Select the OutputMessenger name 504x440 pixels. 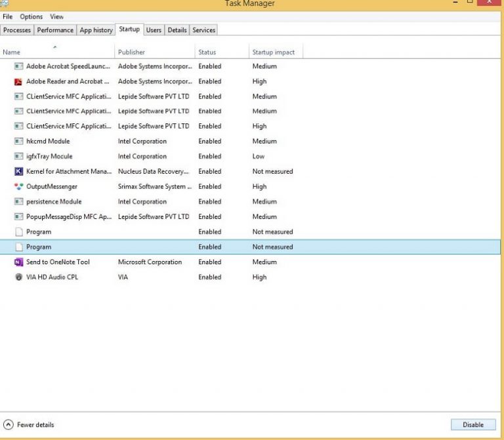(52, 187)
